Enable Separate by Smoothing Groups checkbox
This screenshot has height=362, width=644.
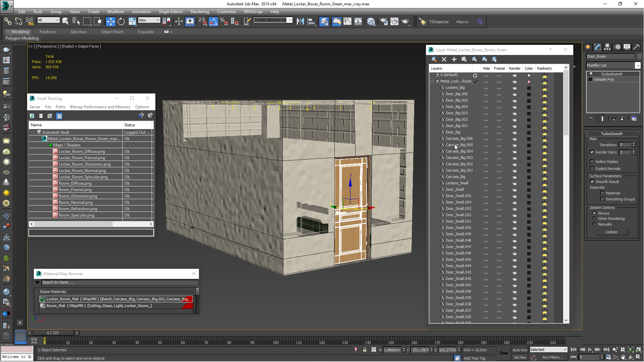pos(602,199)
